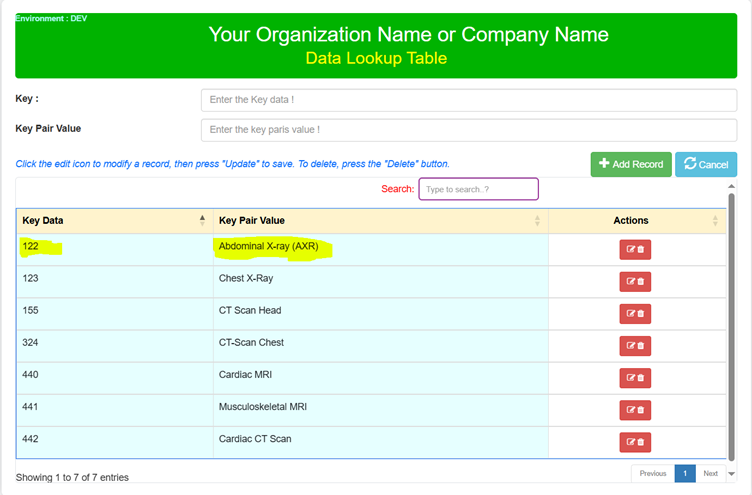The image size is (752, 495).
Task: Go to the Next page
Action: 710,474
